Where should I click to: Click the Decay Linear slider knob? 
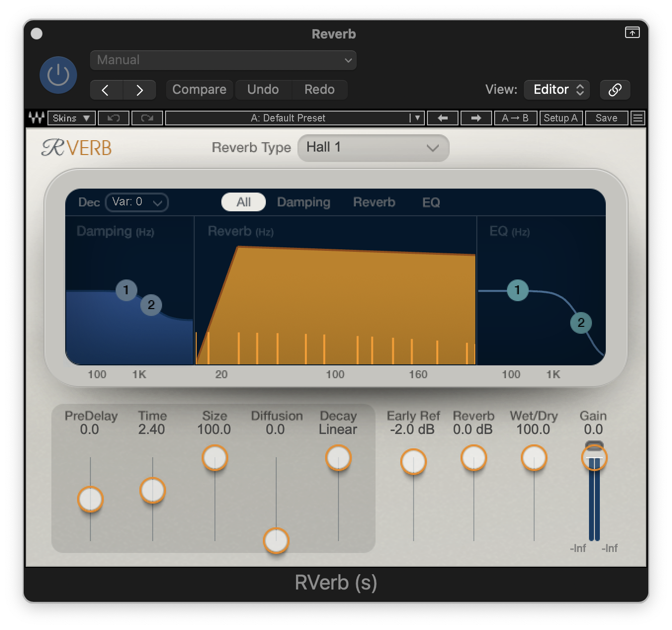point(338,458)
